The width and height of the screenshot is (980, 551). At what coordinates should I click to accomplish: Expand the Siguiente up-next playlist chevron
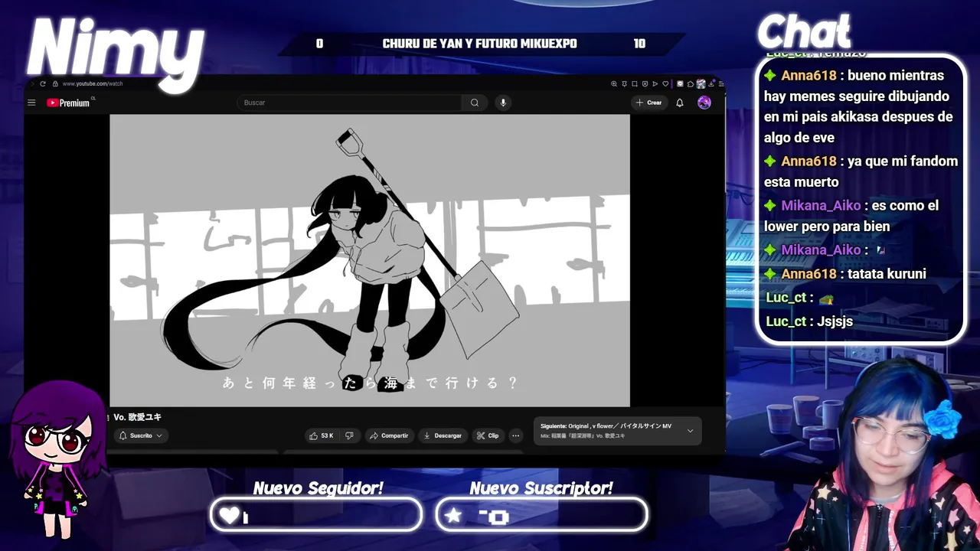[690, 431]
